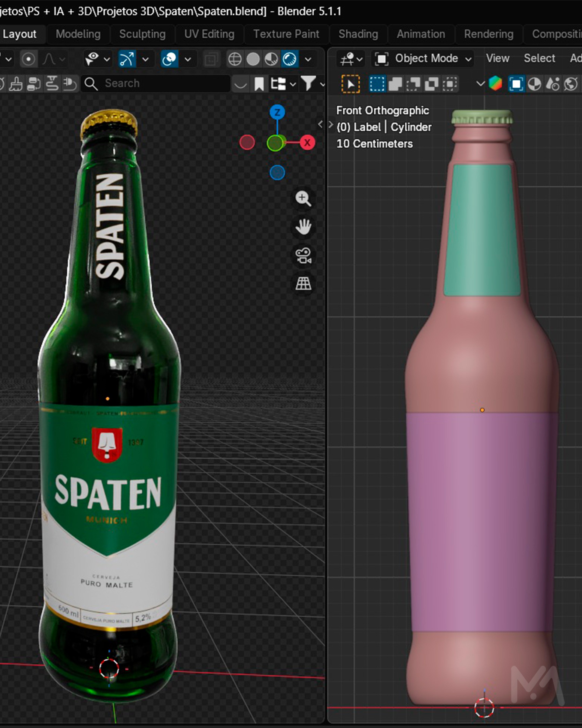Expand the left viewport sidebar arrow

pos(320,125)
